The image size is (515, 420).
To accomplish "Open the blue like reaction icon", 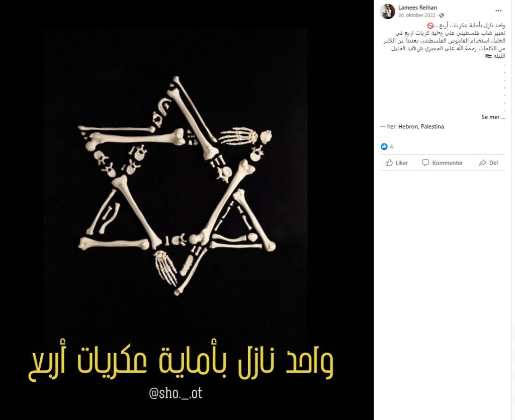I will click(x=384, y=146).
